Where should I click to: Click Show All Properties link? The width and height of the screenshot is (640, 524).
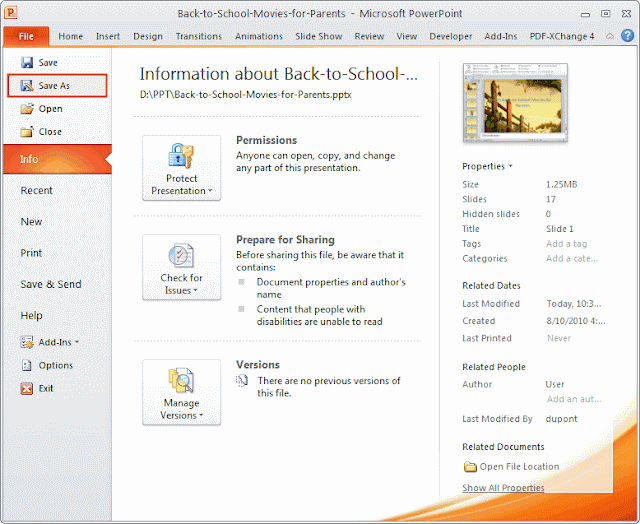(503, 488)
